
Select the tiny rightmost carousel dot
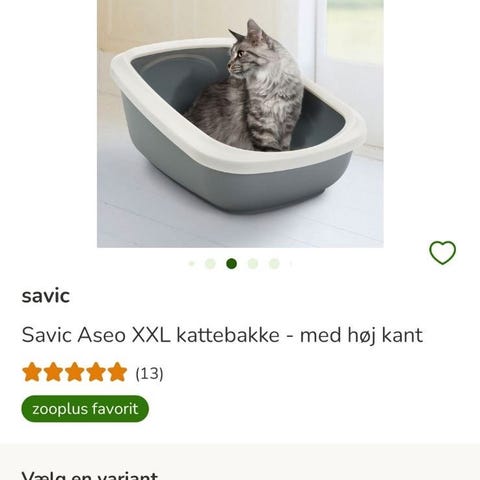291,264
